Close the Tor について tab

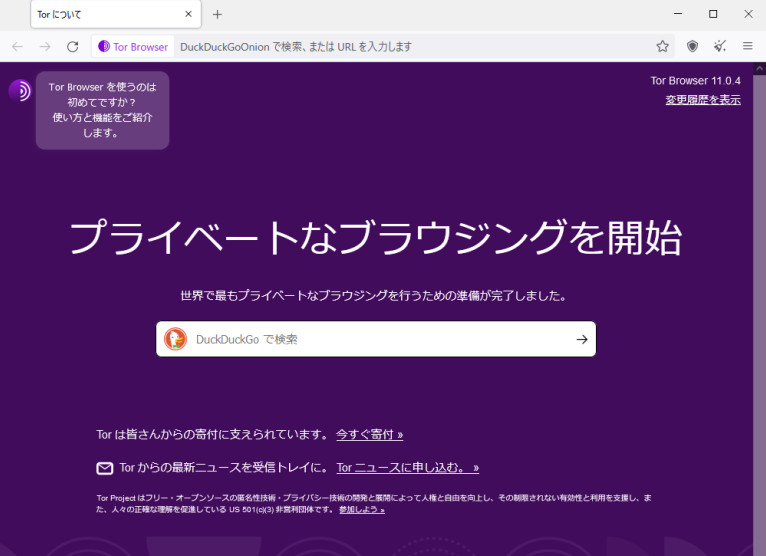click(x=189, y=14)
